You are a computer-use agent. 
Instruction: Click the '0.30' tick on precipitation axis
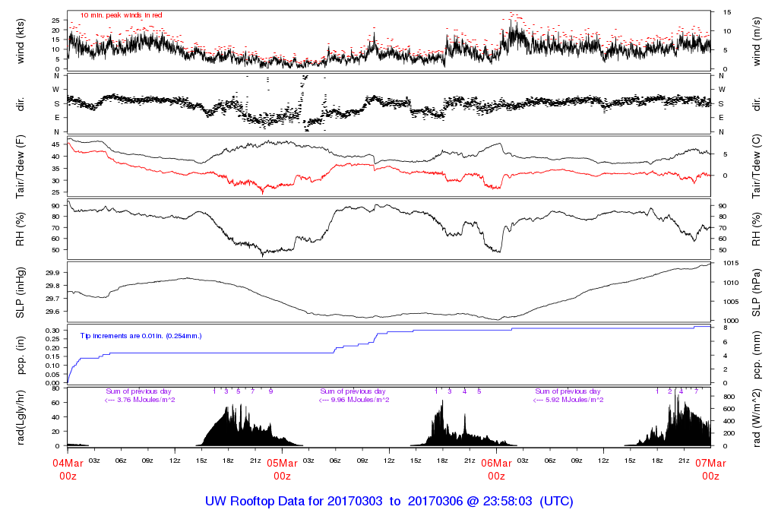52,331
